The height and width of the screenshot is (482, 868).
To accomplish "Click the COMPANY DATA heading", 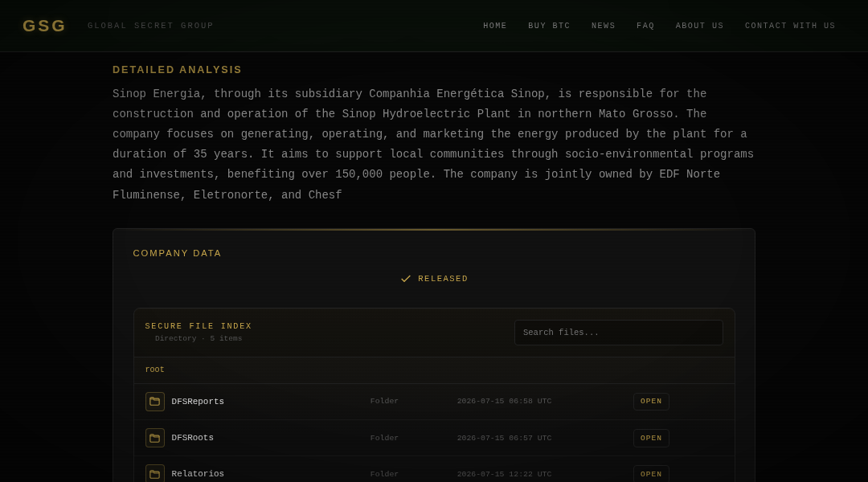I will (177, 253).
